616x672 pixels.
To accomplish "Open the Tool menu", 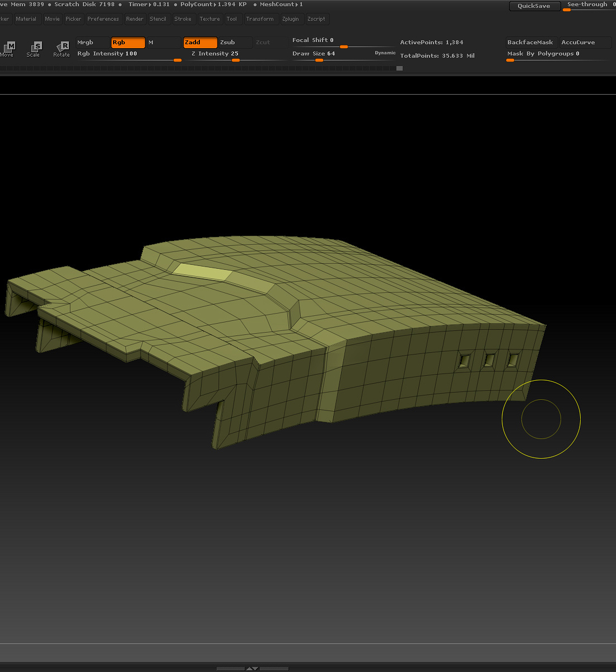I will tap(232, 19).
